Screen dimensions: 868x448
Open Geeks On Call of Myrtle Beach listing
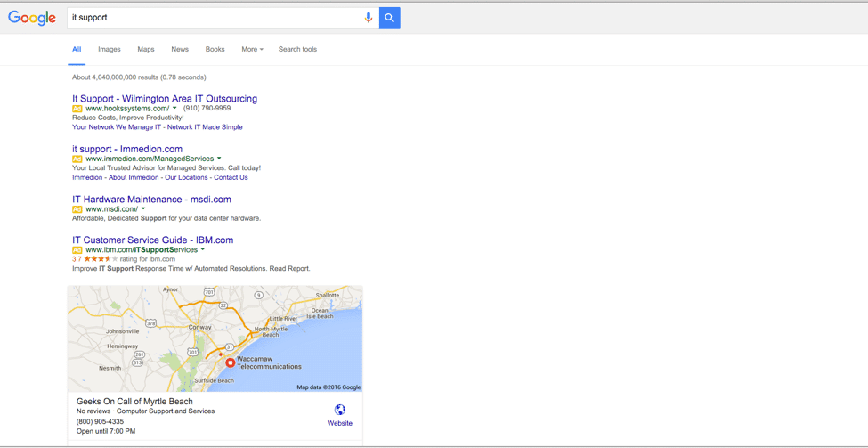pos(134,402)
